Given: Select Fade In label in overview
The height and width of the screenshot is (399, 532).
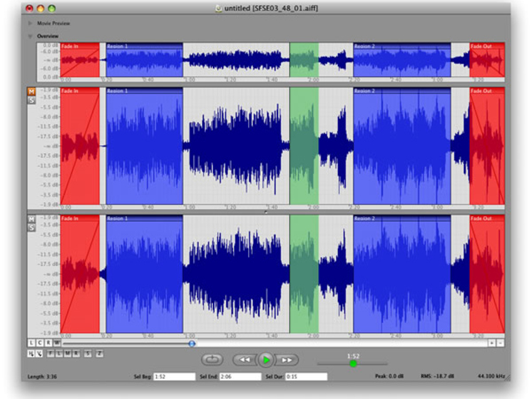Looking at the screenshot, I should pos(70,46).
